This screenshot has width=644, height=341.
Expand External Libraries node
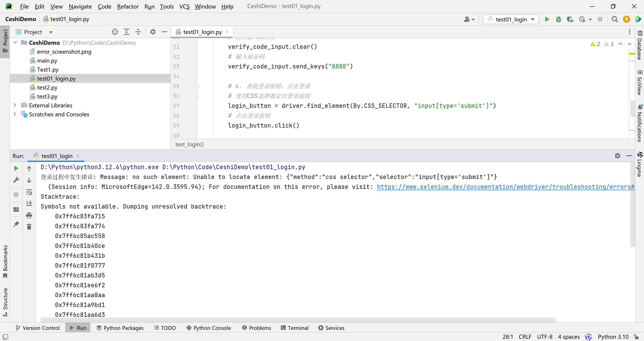coord(15,105)
